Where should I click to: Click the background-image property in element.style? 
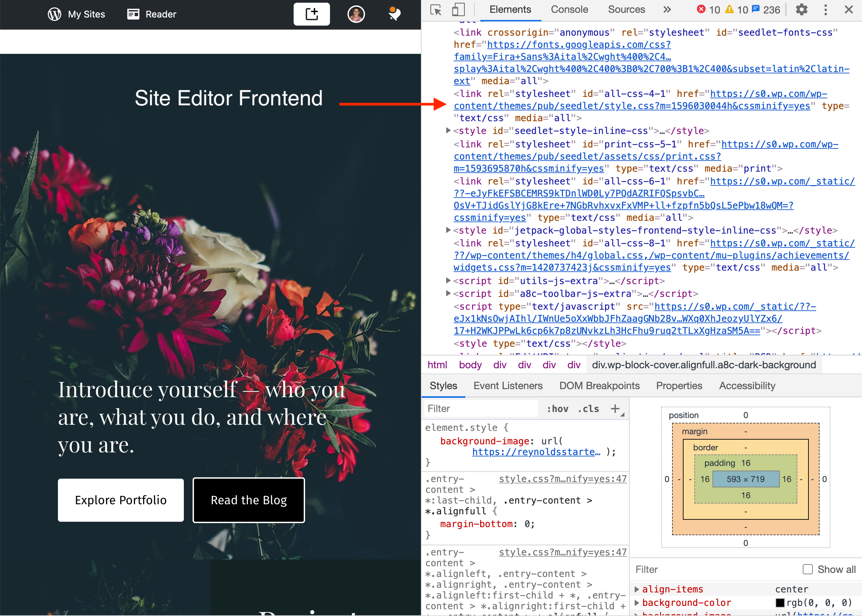click(485, 441)
